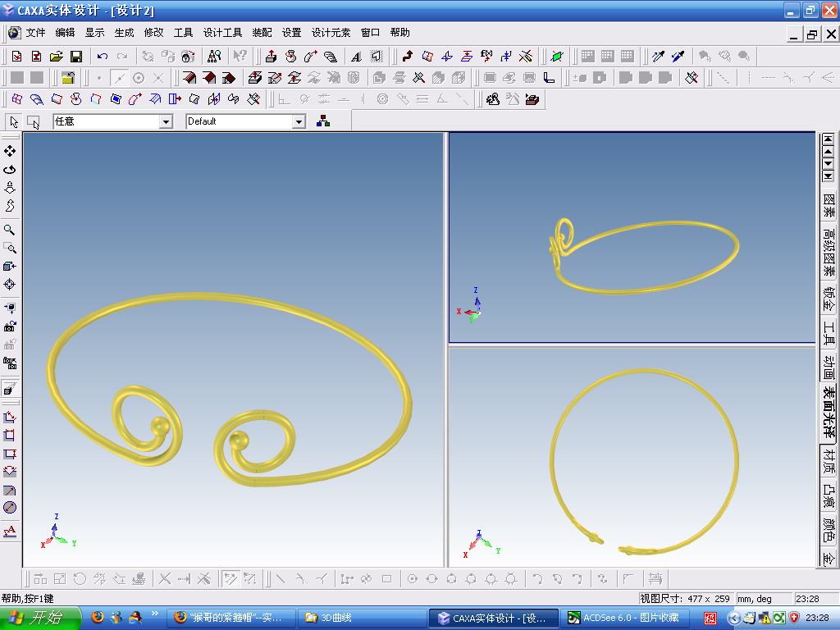Click the tree hierarchy icon beside Default

point(323,121)
